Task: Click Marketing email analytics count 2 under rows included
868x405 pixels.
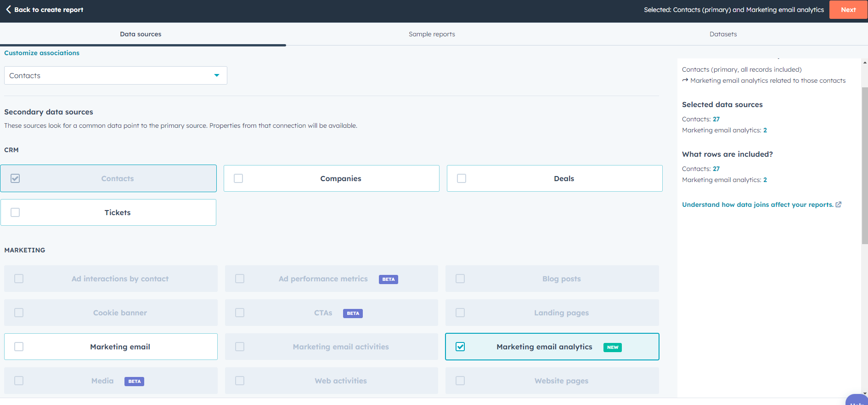Action: pyautogui.click(x=765, y=180)
